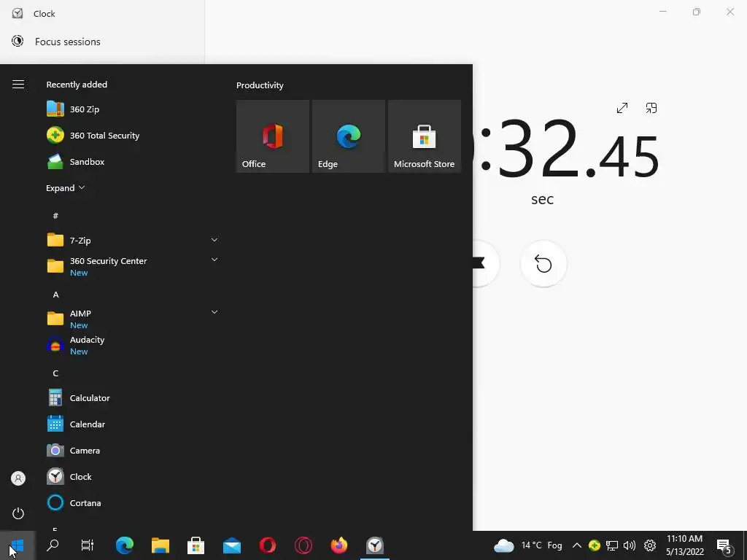Keep stopwatch on top (compact overlay)
Image resolution: width=747 pixels, height=560 pixels.
[x=651, y=108]
